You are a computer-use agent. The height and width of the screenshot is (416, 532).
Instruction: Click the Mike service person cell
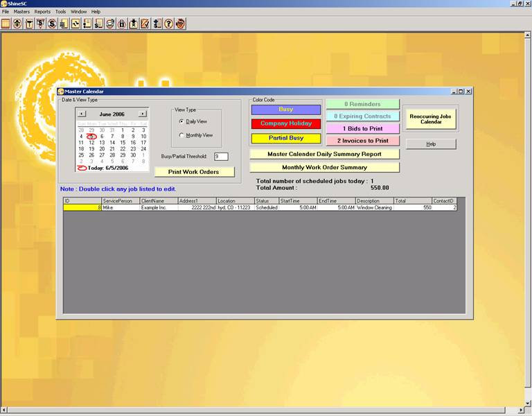coord(121,207)
